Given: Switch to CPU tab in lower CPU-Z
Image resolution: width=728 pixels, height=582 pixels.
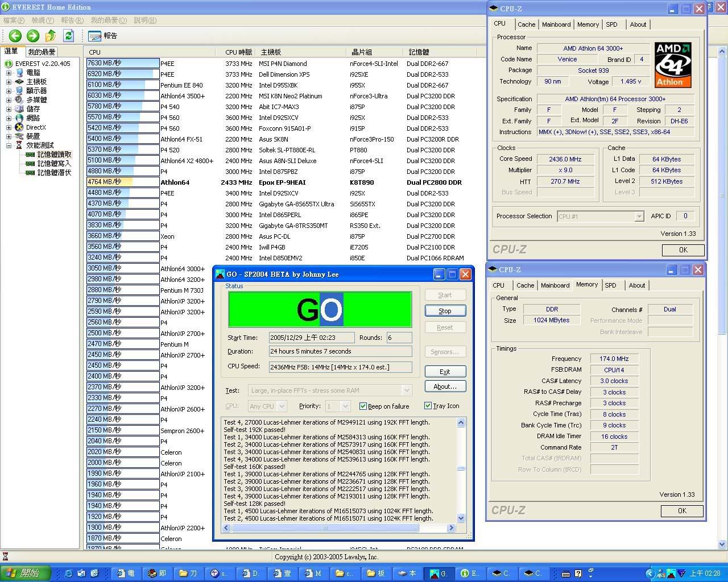Looking at the screenshot, I should (498, 285).
